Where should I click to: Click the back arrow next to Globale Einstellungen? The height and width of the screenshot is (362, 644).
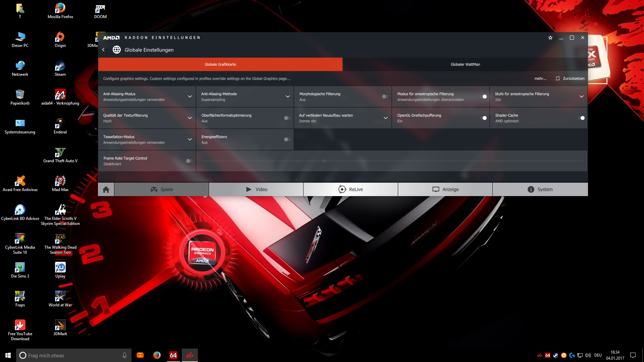point(104,50)
